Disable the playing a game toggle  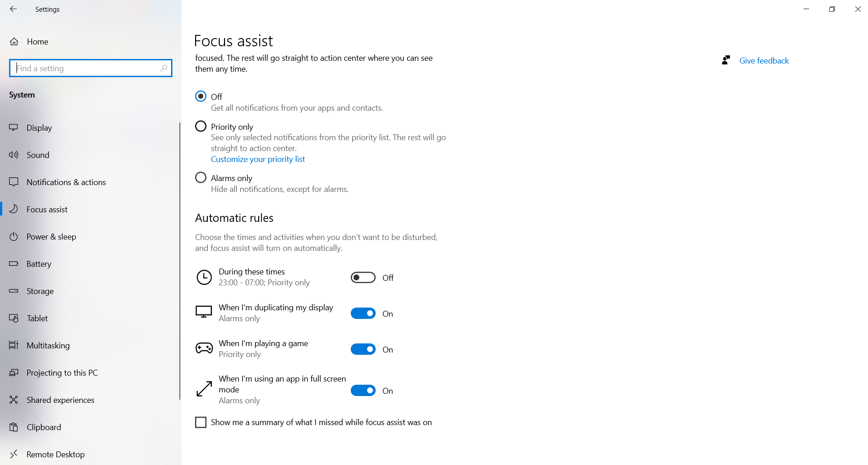click(363, 349)
